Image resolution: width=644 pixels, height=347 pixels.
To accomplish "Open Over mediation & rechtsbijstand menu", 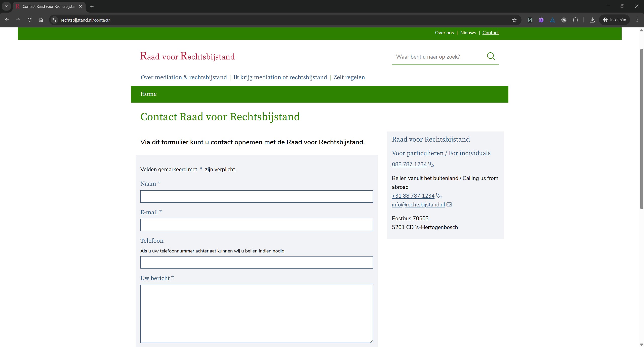I will tap(184, 77).
